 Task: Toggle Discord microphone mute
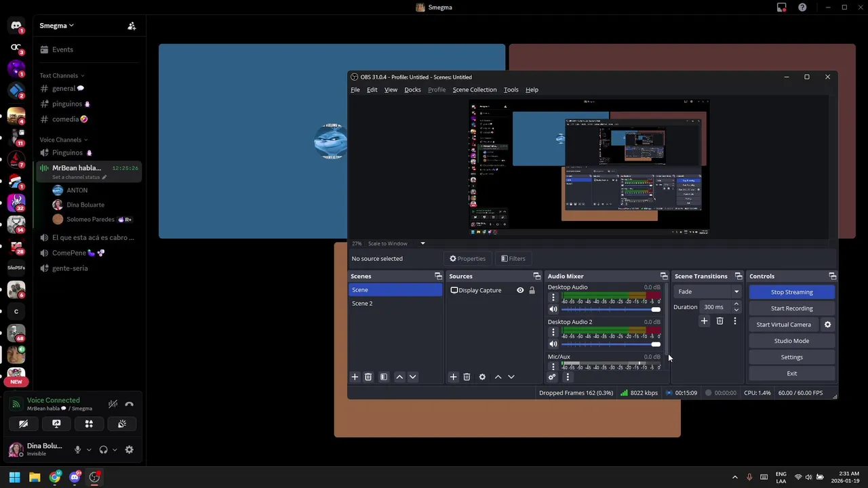pos(77,449)
